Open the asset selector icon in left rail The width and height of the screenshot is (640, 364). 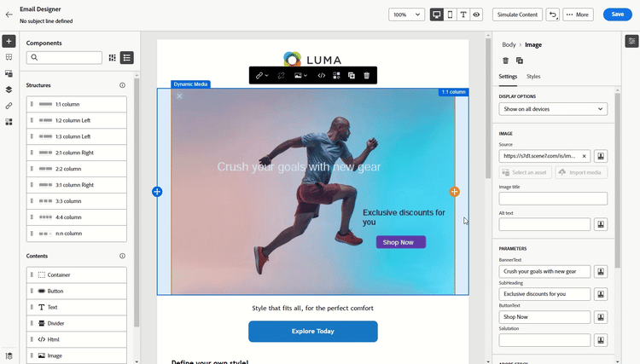click(x=9, y=73)
